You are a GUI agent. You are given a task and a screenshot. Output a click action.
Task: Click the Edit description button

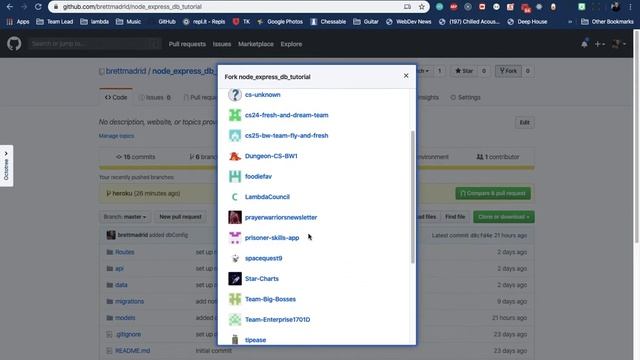click(524, 122)
